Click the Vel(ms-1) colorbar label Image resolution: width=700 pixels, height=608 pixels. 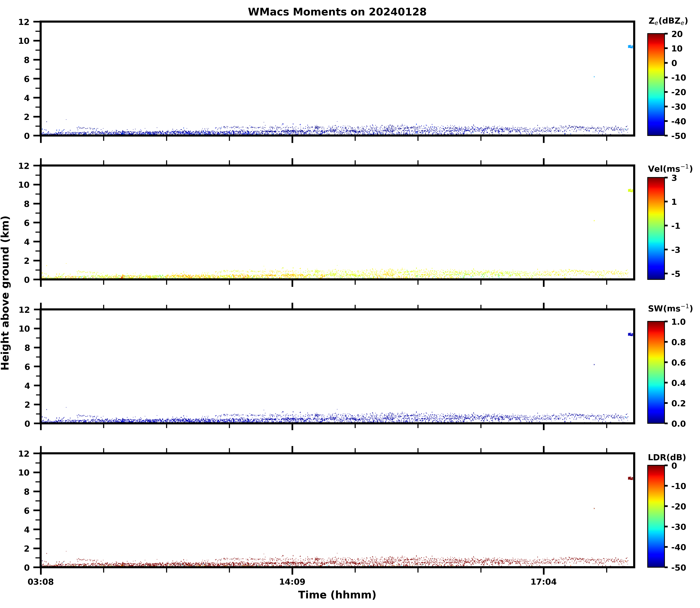pos(670,169)
